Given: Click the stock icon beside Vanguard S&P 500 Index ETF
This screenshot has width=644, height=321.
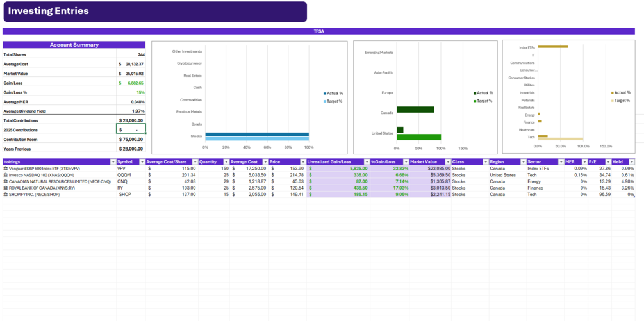Looking at the screenshot, I should point(5,169).
